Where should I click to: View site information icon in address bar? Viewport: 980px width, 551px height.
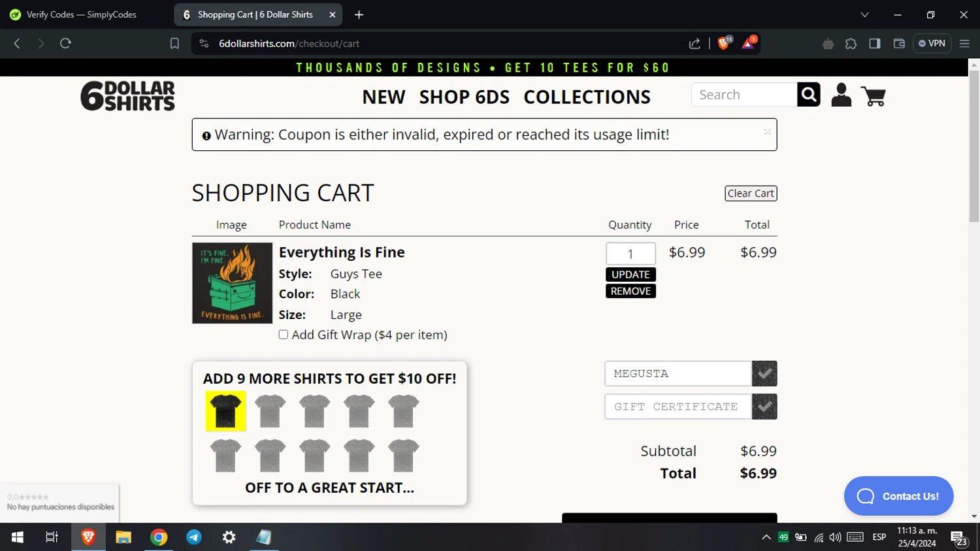(204, 43)
